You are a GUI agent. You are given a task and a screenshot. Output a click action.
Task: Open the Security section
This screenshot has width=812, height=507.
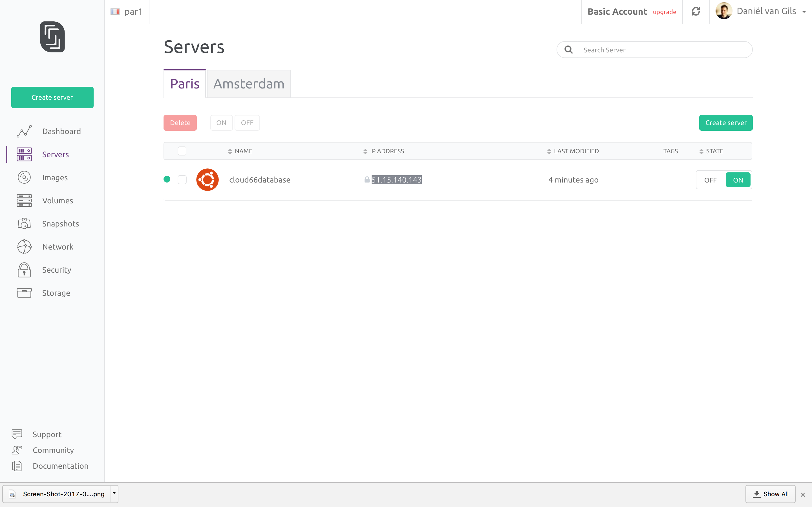(x=56, y=270)
